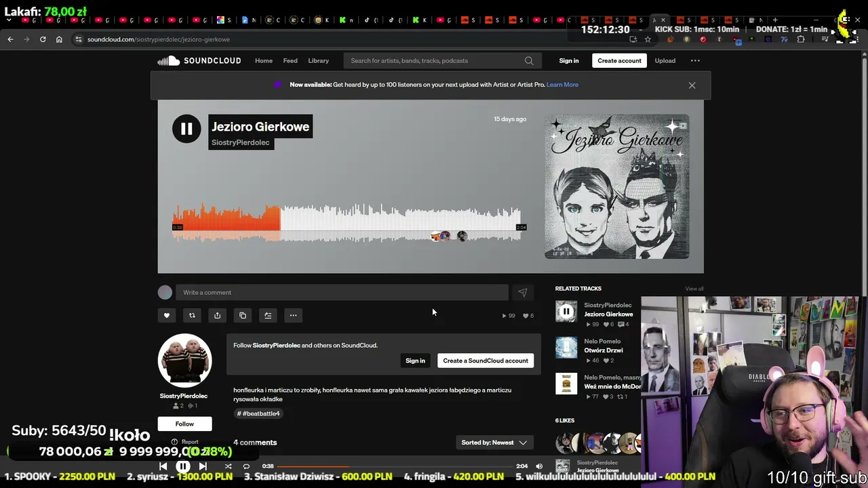This screenshot has width=868, height=488.
Task: Open the Jezioro Gierkowe title in the header
Action: tap(260, 127)
